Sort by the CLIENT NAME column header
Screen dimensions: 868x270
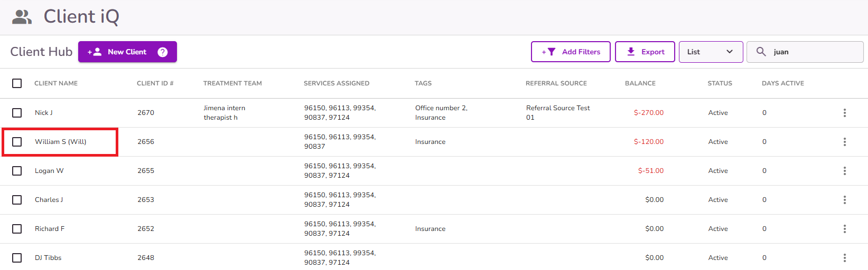click(56, 83)
